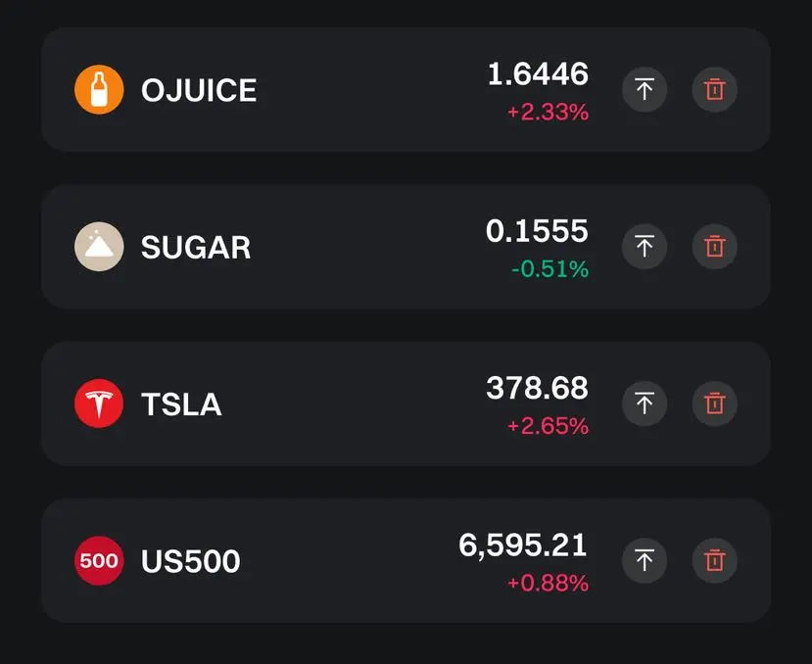This screenshot has height=664, width=812.
Task: Move OJUICE to top of watchlist
Action: coord(645,89)
